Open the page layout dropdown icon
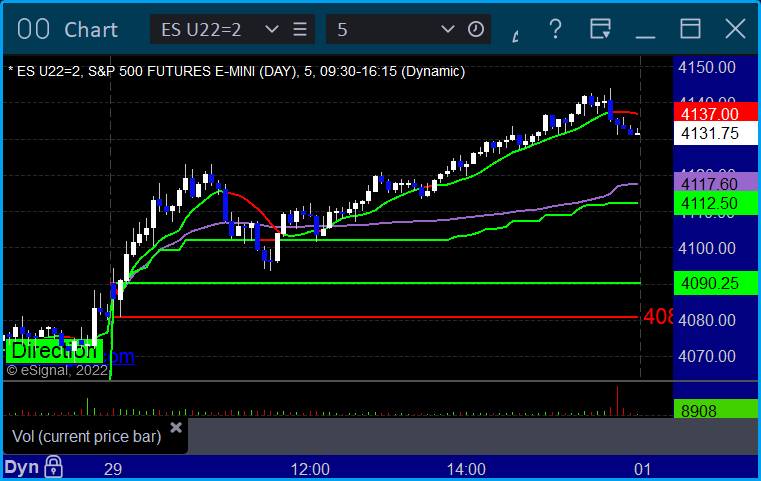The height and width of the screenshot is (481, 761). (600, 29)
